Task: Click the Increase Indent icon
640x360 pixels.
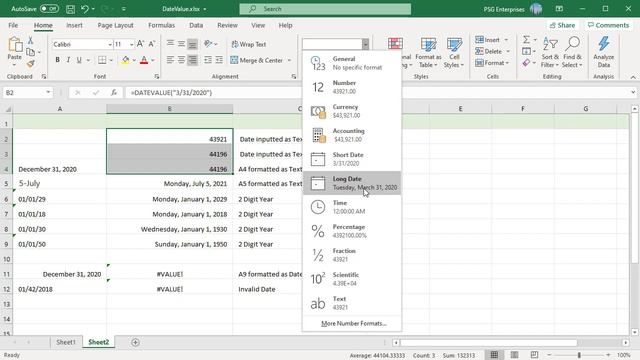Action: pos(219,60)
